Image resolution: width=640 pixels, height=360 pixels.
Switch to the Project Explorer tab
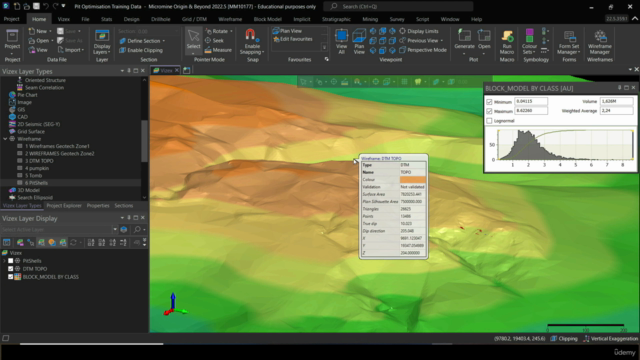click(x=64, y=206)
